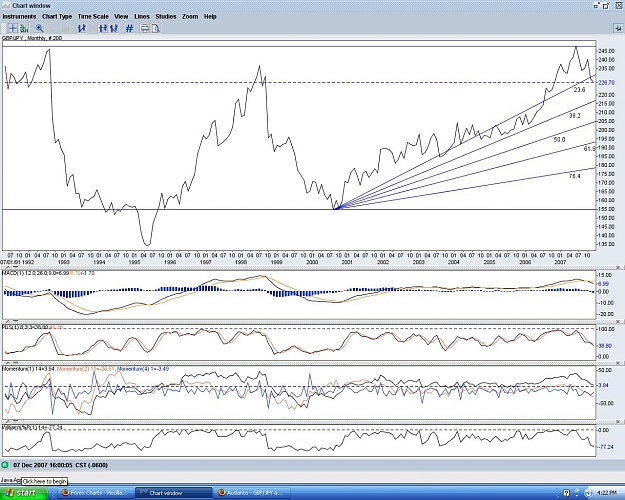Print the chart using printer icon

(145, 28)
